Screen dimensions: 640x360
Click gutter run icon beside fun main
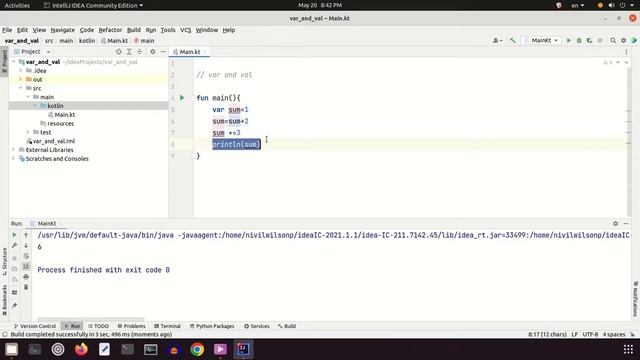pos(182,98)
